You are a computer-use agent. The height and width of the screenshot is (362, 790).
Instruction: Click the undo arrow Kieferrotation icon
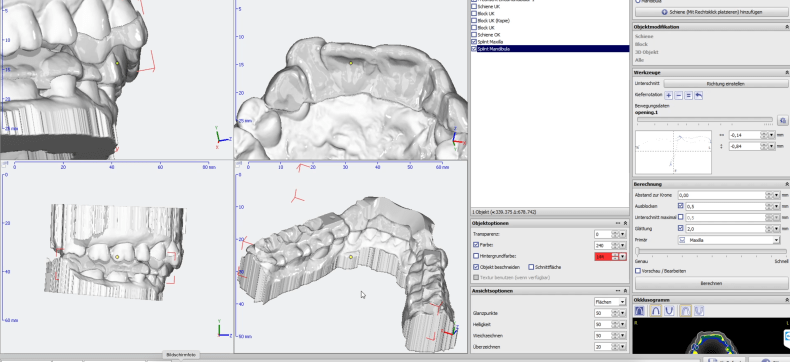699,95
